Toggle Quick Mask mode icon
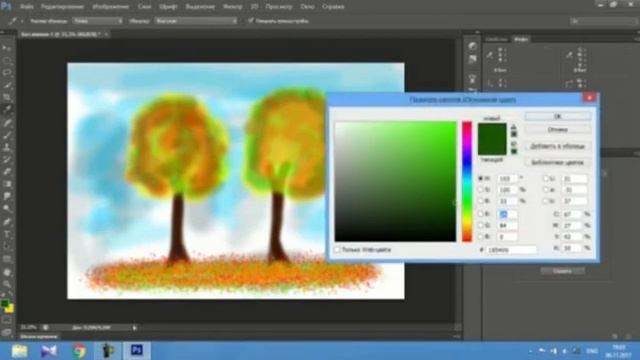Image resolution: width=640 pixels, height=360 pixels. click(7, 320)
